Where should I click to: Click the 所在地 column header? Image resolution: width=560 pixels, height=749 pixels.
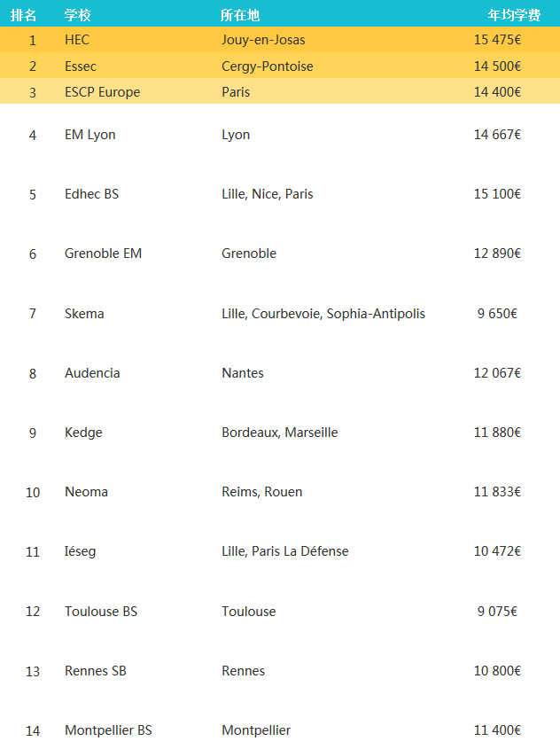pos(240,15)
